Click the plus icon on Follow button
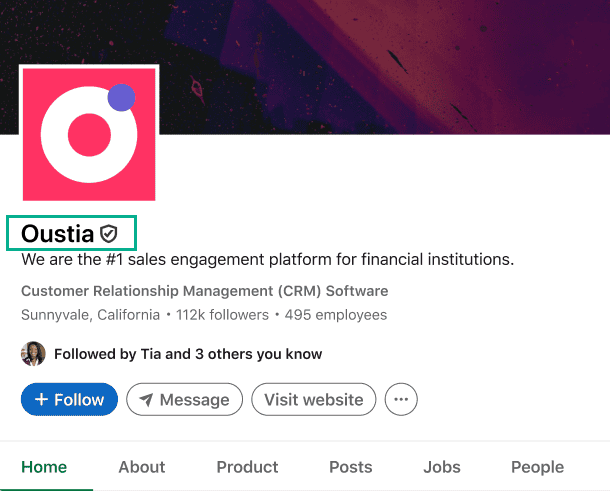 pyautogui.click(x=41, y=400)
